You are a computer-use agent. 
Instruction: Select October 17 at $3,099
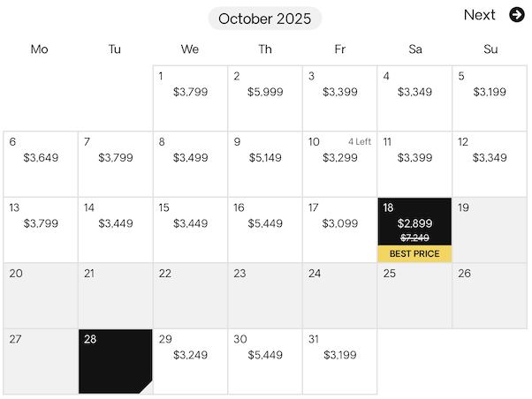click(339, 230)
